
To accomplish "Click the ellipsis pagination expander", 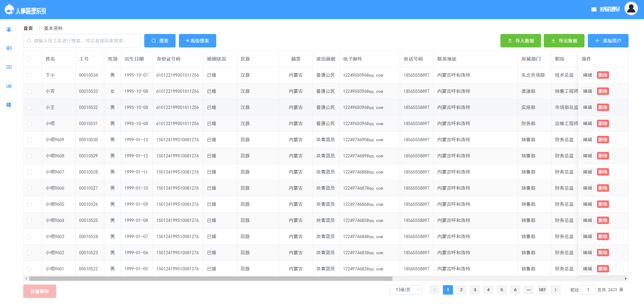I will [528, 290].
